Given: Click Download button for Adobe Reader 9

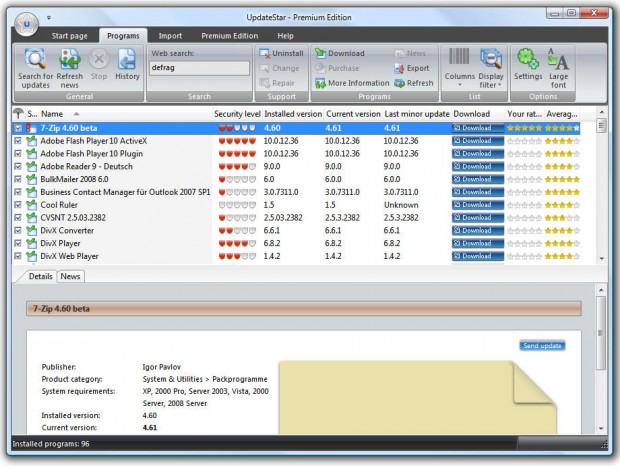Looking at the screenshot, I should [x=478, y=166].
